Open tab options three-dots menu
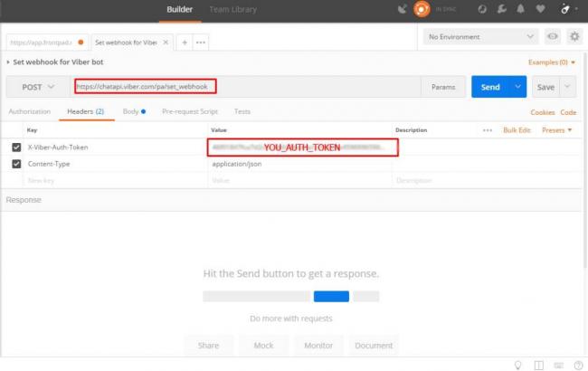This screenshot has height=371, width=588. 201,43
